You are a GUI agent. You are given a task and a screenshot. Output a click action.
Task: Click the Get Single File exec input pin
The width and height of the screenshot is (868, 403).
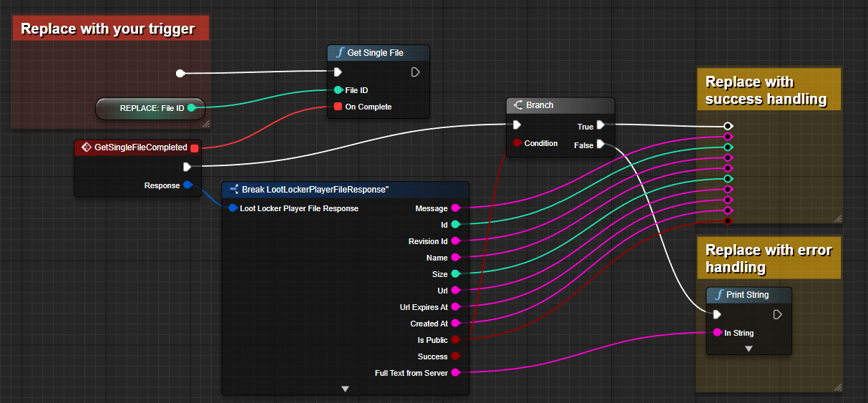pos(338,72)
